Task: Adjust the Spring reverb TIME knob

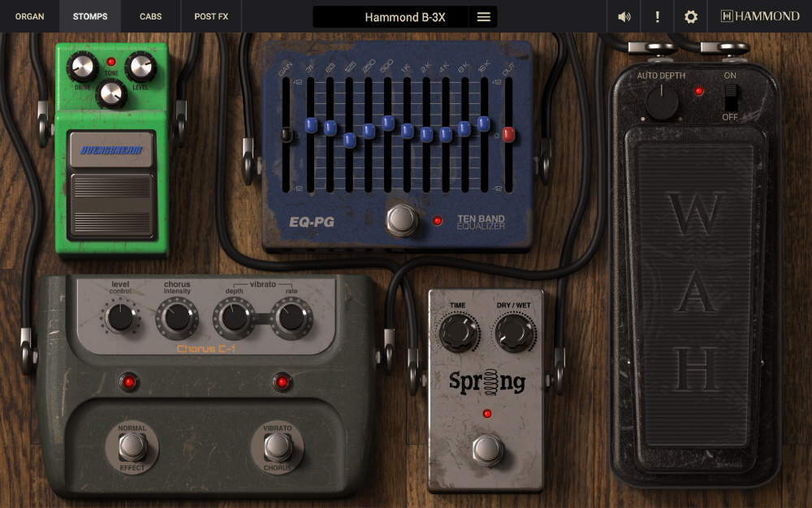Action: (x=459, y=332)
